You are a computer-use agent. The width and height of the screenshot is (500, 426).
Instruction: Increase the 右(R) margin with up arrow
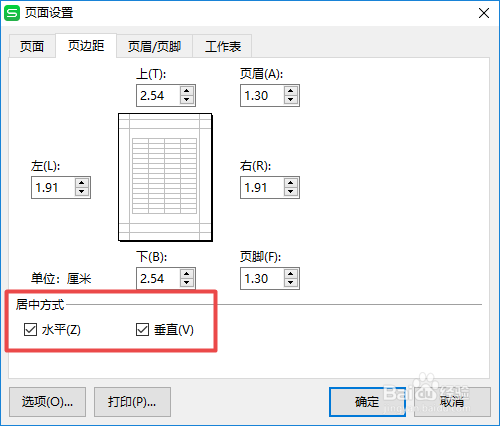(291, 183)
